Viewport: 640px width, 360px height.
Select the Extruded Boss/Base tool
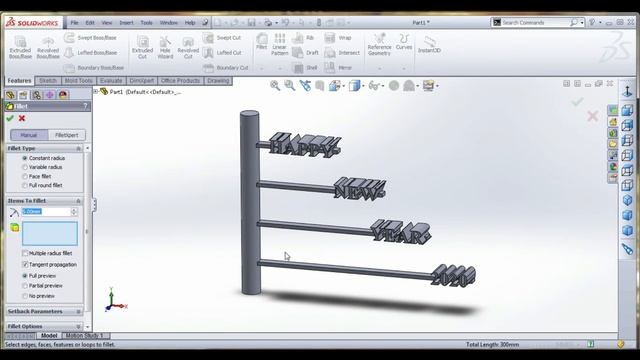pos(20,47)
